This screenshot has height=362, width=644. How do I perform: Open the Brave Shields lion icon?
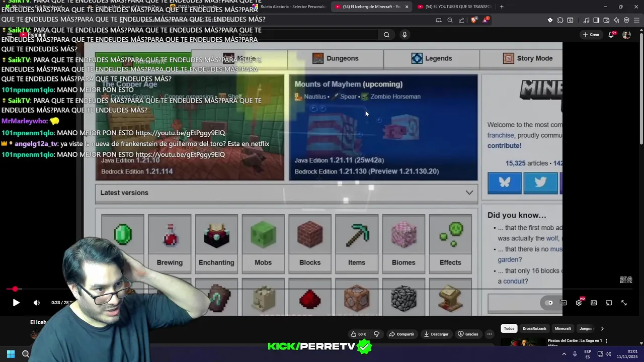click(474, 20)
